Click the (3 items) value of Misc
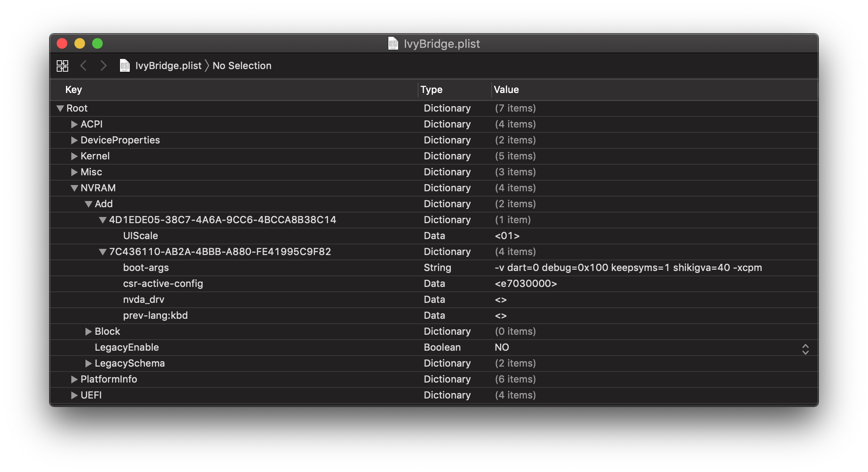868x472 pixels. click(515, 172)
